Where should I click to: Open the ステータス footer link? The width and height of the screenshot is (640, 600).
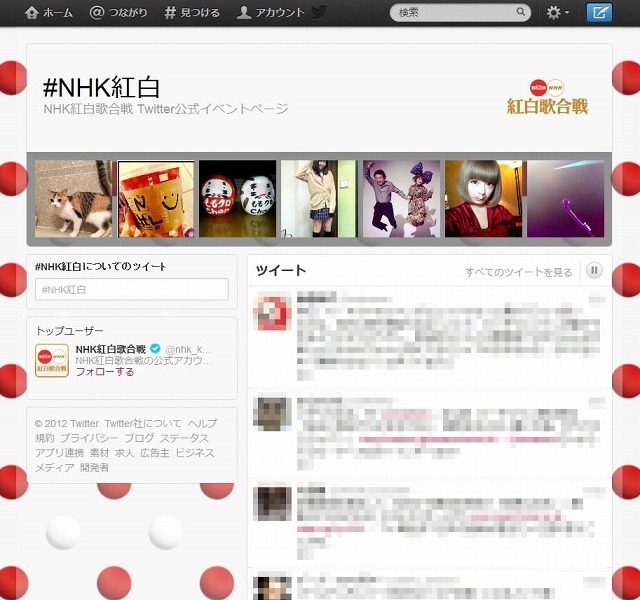(184, 438)
